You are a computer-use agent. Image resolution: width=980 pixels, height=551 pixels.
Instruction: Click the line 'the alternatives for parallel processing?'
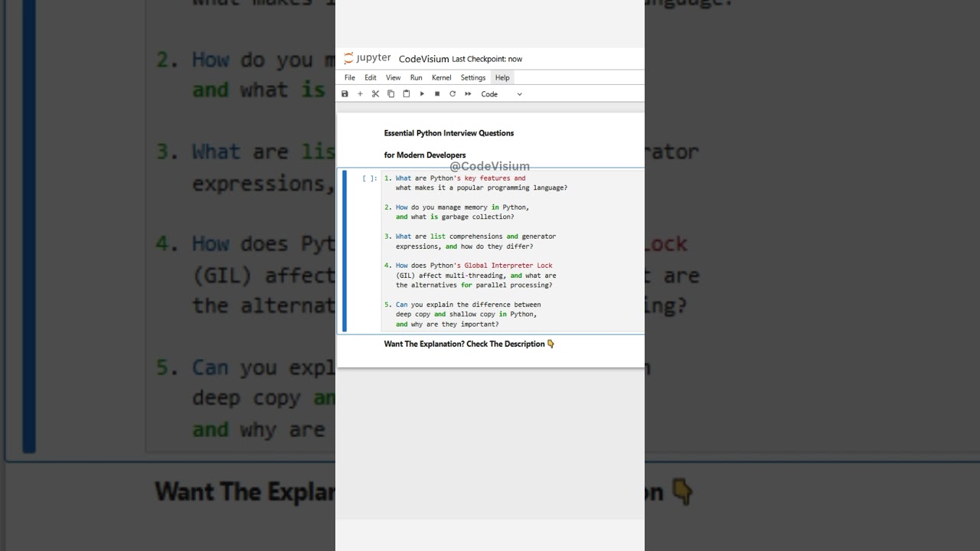474,285
